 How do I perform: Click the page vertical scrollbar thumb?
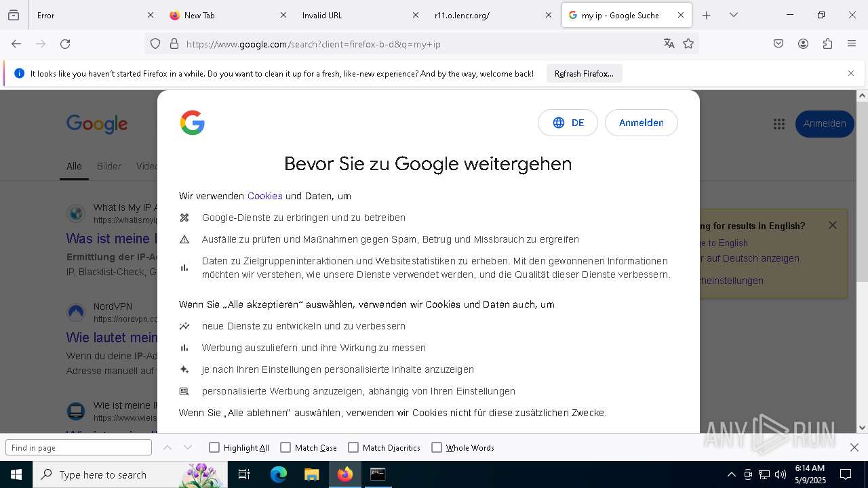[862, 192]
